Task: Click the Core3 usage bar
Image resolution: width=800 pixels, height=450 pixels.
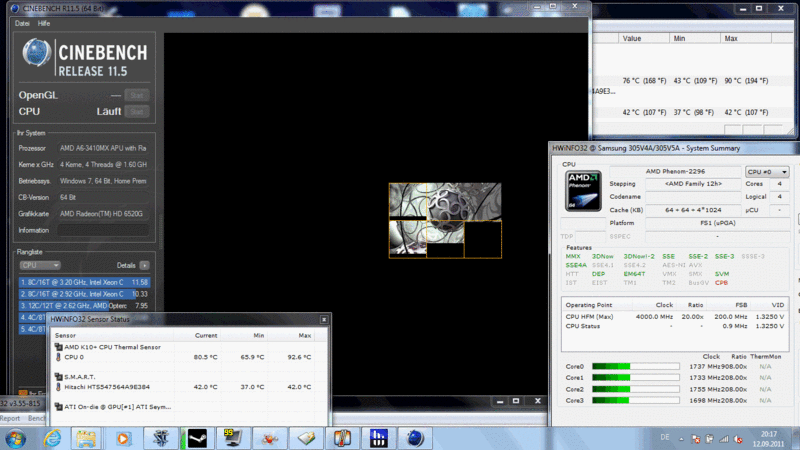Action: pyautogui.click(x=636, y=401)
